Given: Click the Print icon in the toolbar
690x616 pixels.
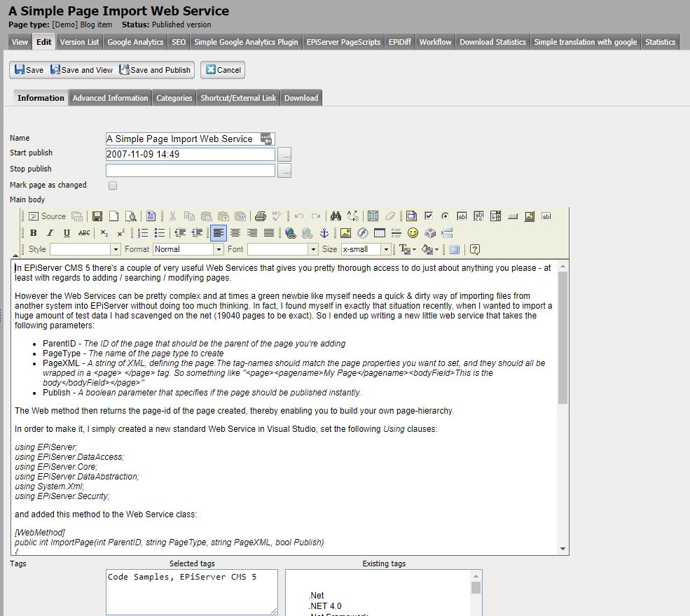Looking at the screenshot, I should click(259, 215).
